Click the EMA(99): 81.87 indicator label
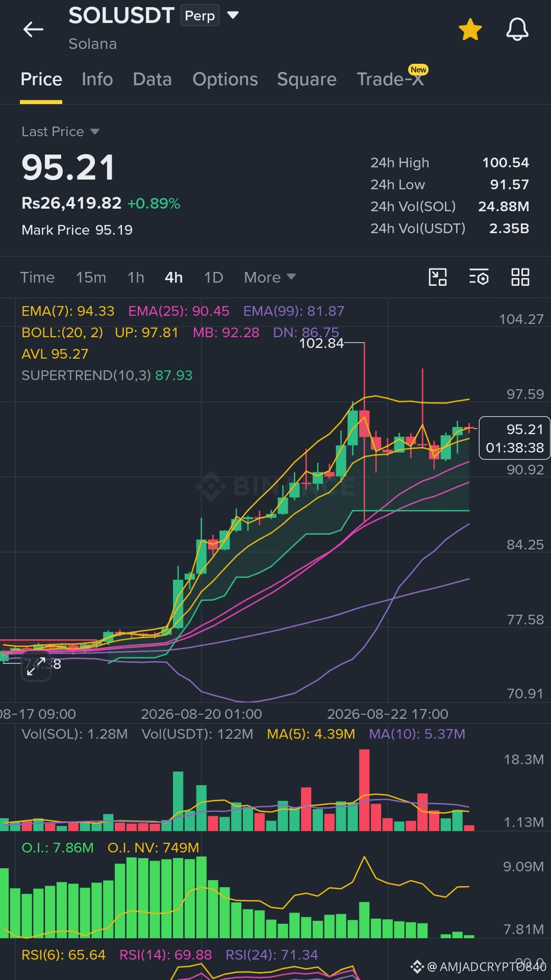Viewport: 551px width, 980px height. click(294, 311)
